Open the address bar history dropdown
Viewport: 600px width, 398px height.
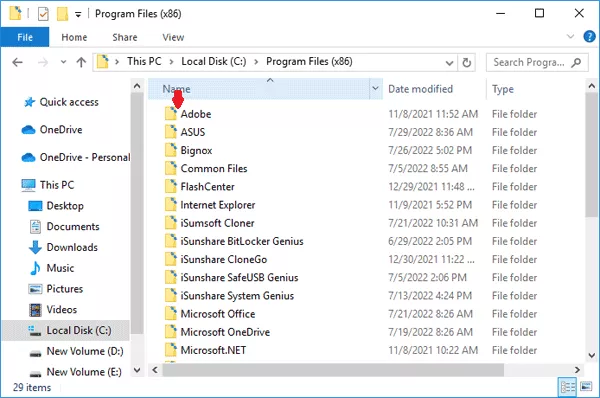tap(449, 62)
